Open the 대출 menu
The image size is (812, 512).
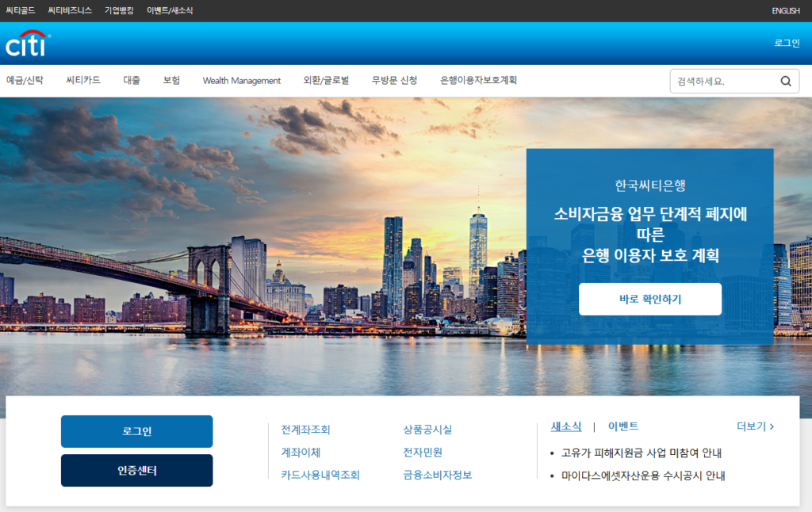coord(132,80)
